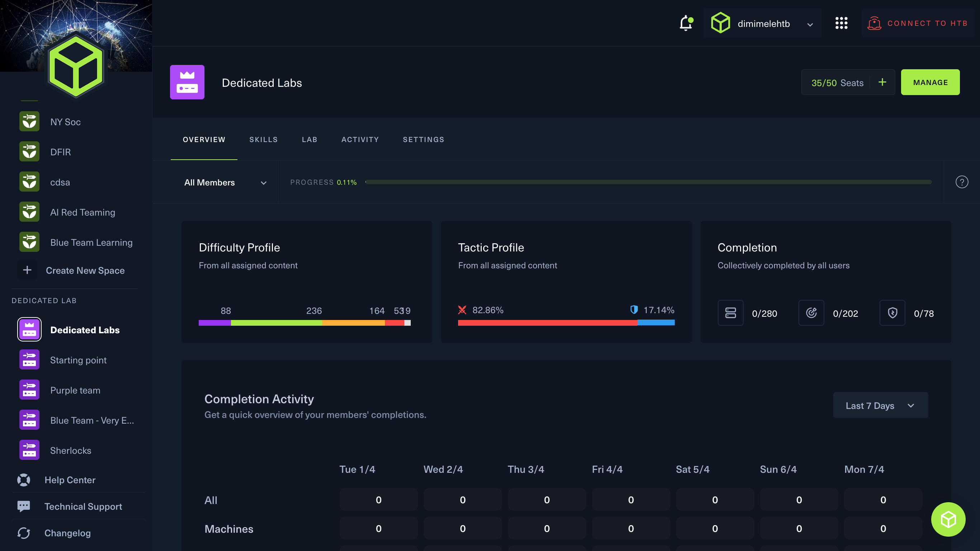Click the 35/50 Seats label
The height and width of the screenshot is (551, 980).
coord(837,83)
